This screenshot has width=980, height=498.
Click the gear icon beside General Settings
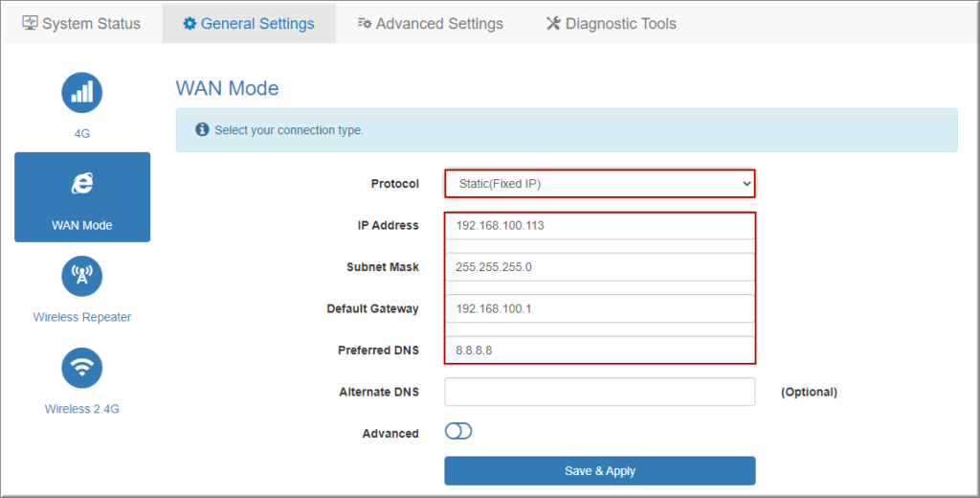pyautogui.click(x=189, y=23)
